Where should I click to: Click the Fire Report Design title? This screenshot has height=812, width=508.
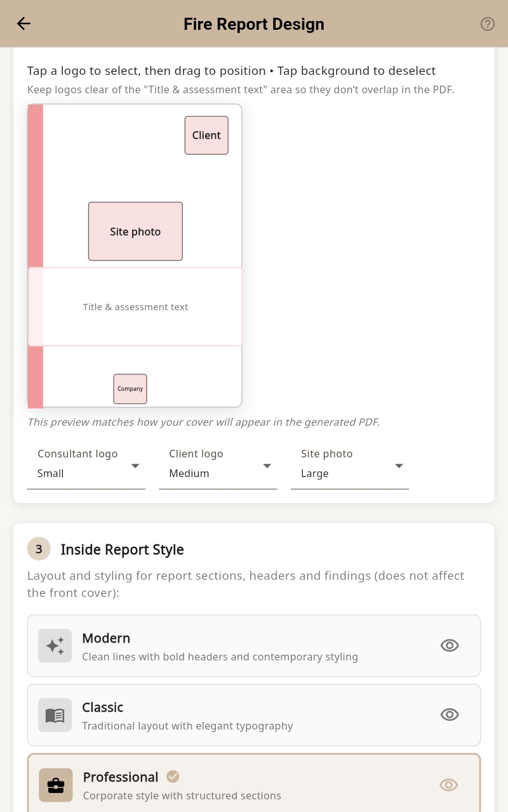(x=254, y=24)
